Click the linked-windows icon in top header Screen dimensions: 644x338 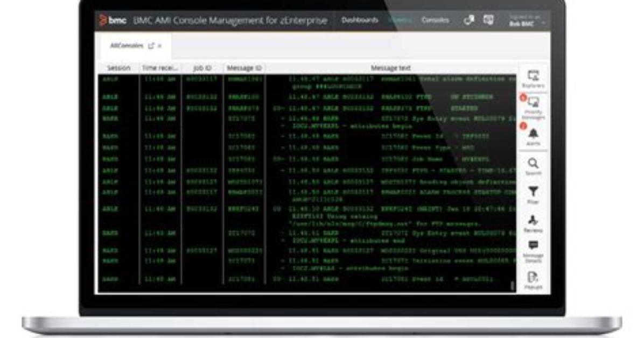click(x=469, y=20)
